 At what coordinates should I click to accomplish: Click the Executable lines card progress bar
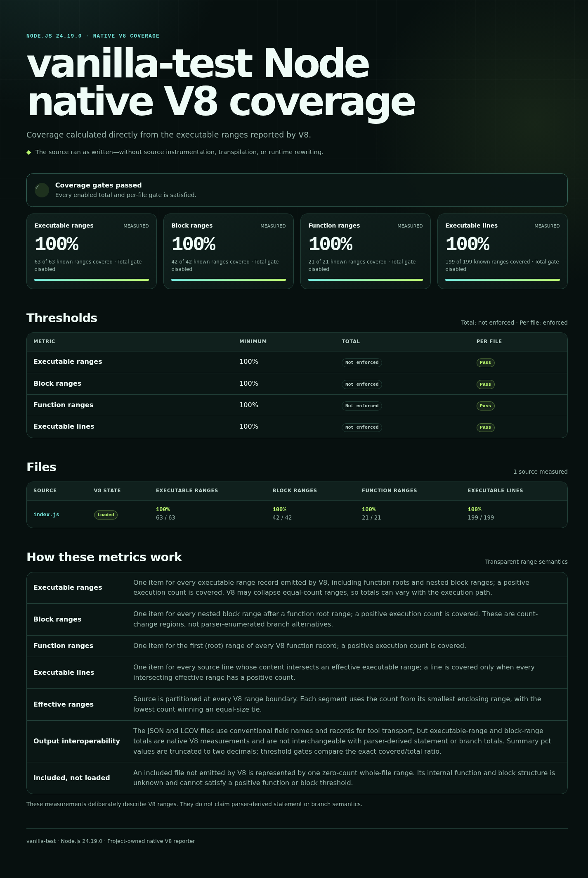pos(503,280)
